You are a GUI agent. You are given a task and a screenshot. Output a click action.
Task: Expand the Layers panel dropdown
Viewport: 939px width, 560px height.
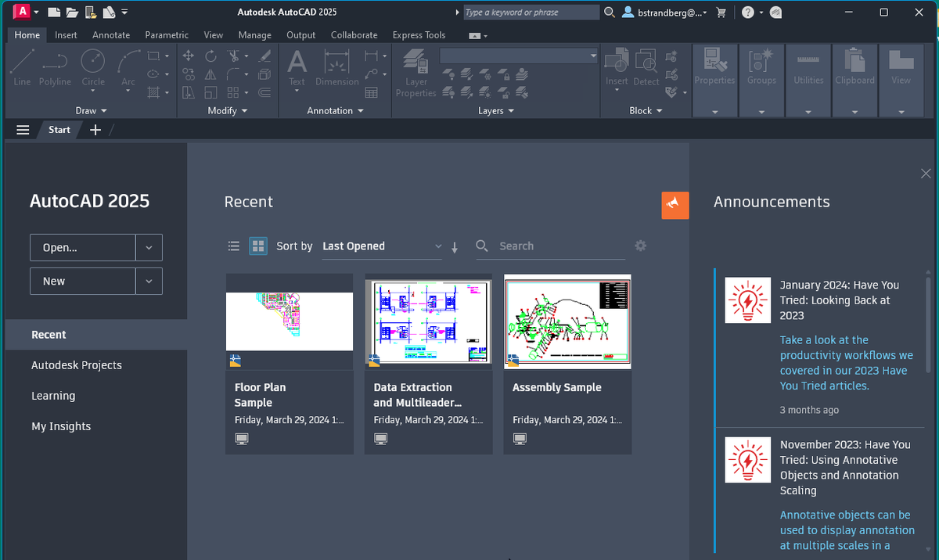coord(496,111)
